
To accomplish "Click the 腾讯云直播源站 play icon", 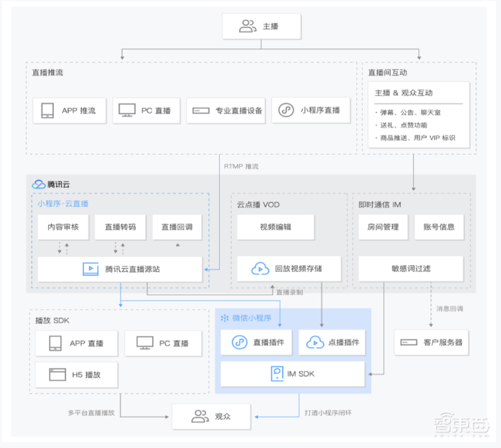I will pos(91,269).
